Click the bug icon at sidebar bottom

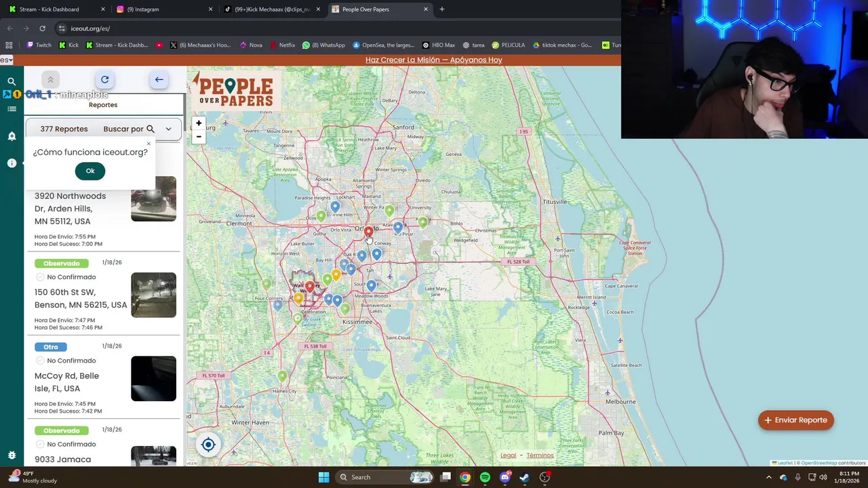tap(12, 455)
